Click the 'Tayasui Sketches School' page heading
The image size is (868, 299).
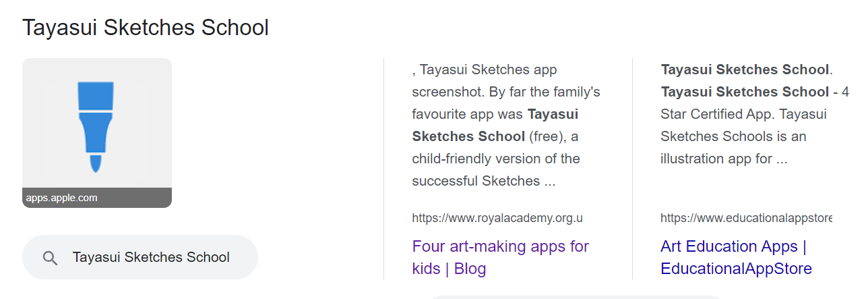click(146, 28)
